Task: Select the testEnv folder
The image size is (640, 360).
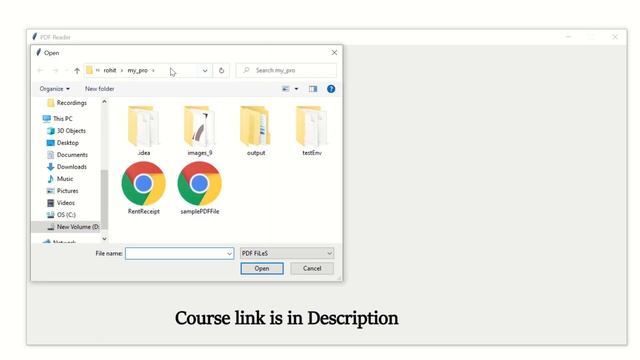Action: click(x=312, y=131)
